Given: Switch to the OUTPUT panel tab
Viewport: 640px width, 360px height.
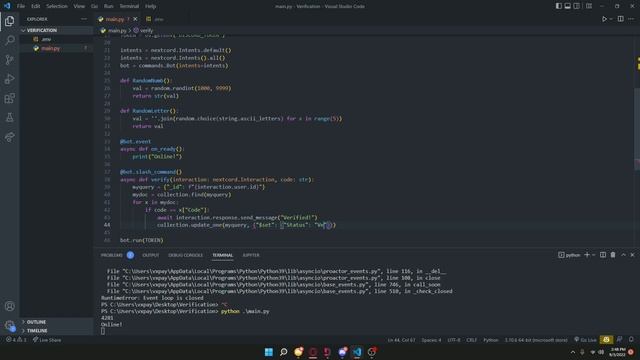Looking at the screenshot, I should tap(151, 255).
